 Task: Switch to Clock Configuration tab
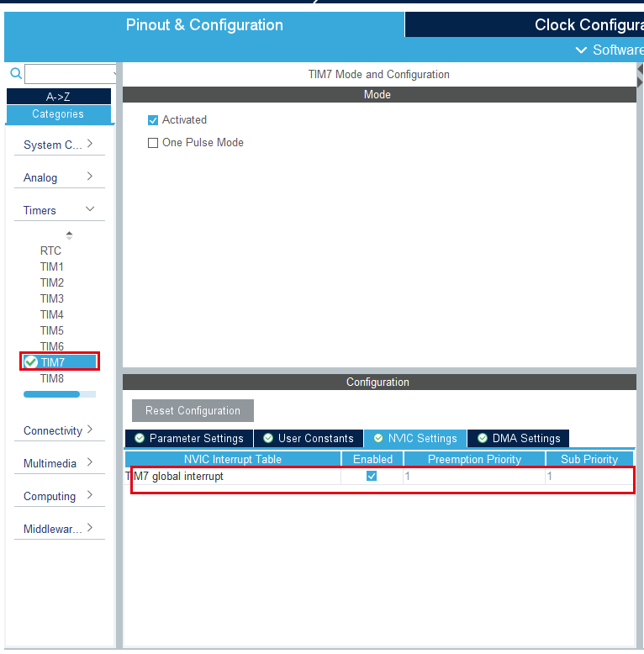[588, 24]
